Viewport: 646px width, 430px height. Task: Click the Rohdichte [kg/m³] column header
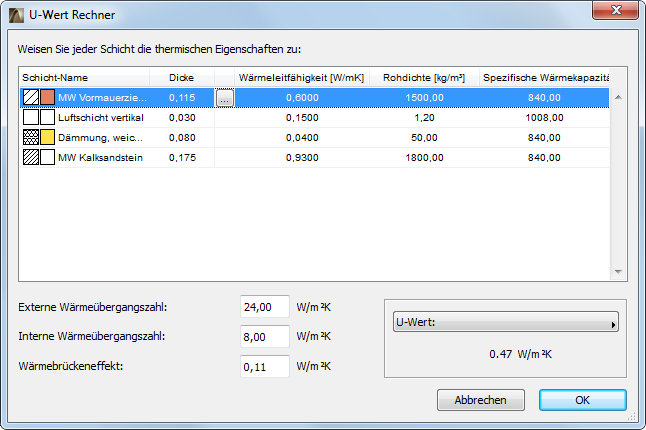coord(424,77)
